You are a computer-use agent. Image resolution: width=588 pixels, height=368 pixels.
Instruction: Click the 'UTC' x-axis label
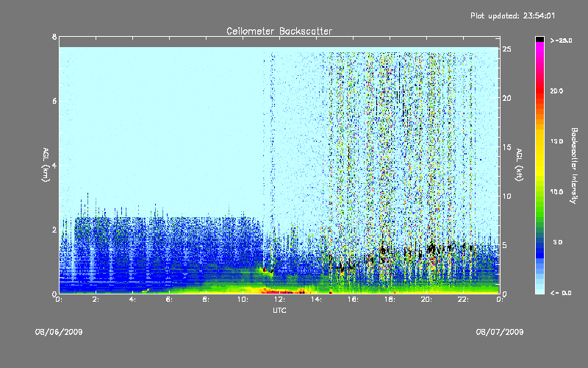click(279, 310)
